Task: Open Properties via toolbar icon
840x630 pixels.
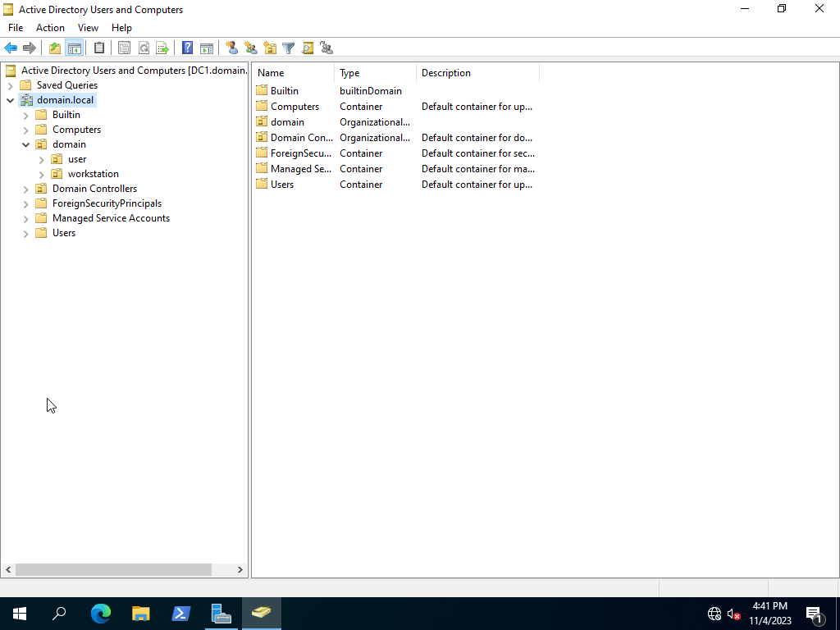Action: pyautogui.click(x=124, y=48)
